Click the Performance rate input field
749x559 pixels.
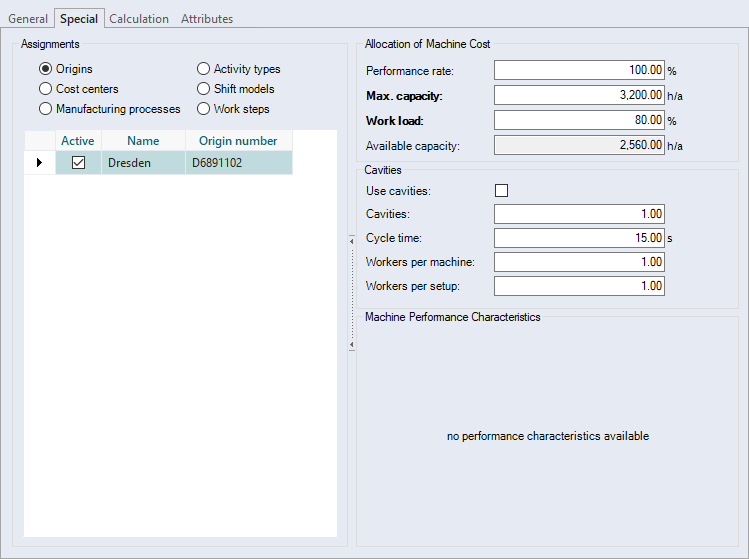(579, 71)
